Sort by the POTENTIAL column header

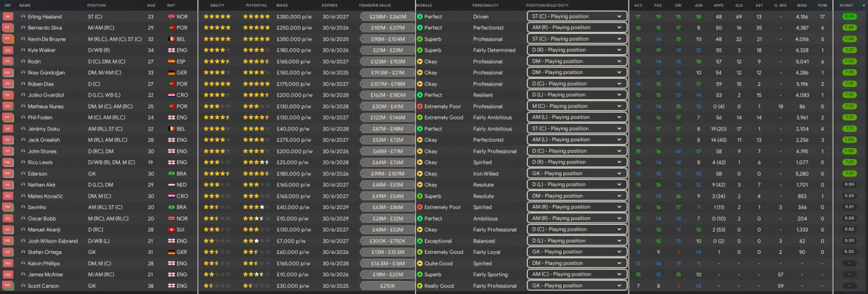[x=256, y=5]
